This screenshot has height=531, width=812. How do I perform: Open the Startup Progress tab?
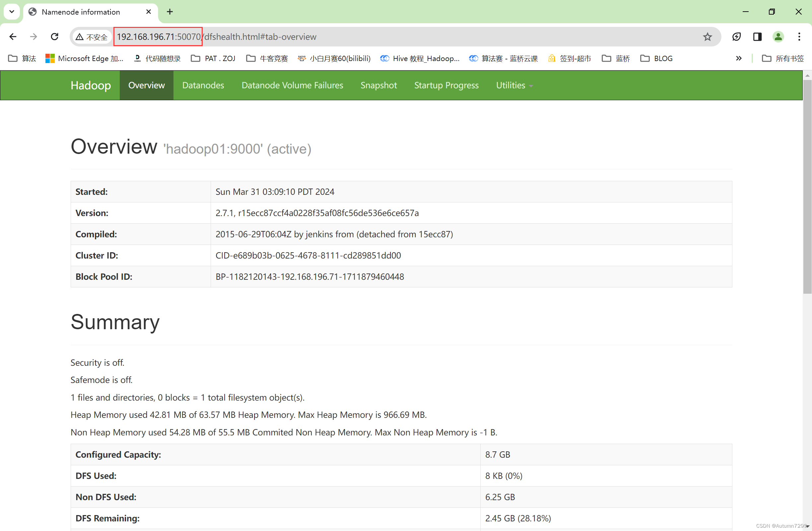tap(446, 85)
